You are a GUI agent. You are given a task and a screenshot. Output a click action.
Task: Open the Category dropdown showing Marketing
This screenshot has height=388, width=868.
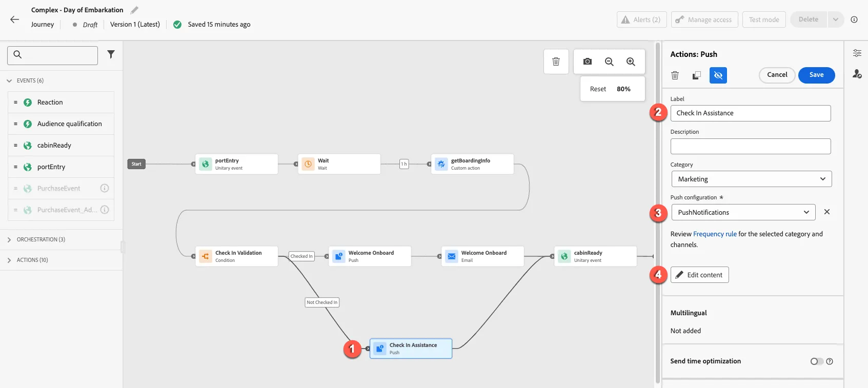tap(752, 179)
